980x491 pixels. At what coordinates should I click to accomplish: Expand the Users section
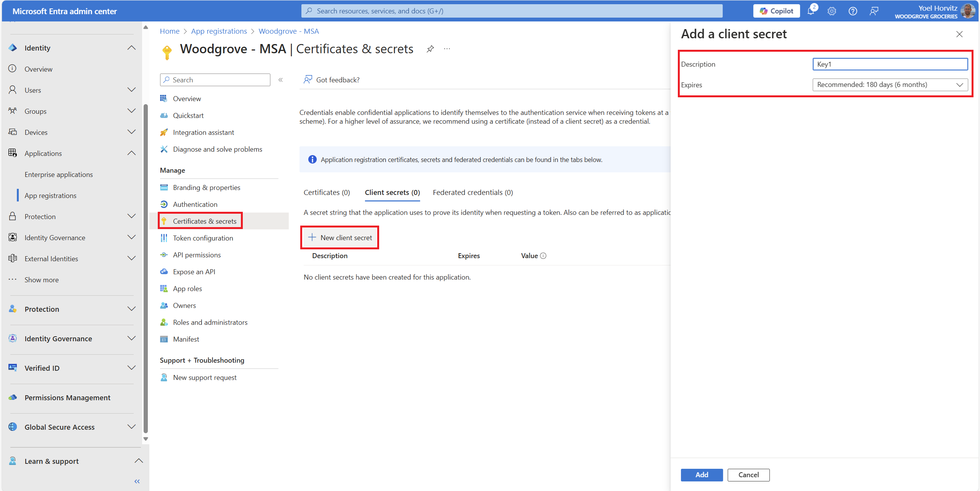tap(131, 90)
